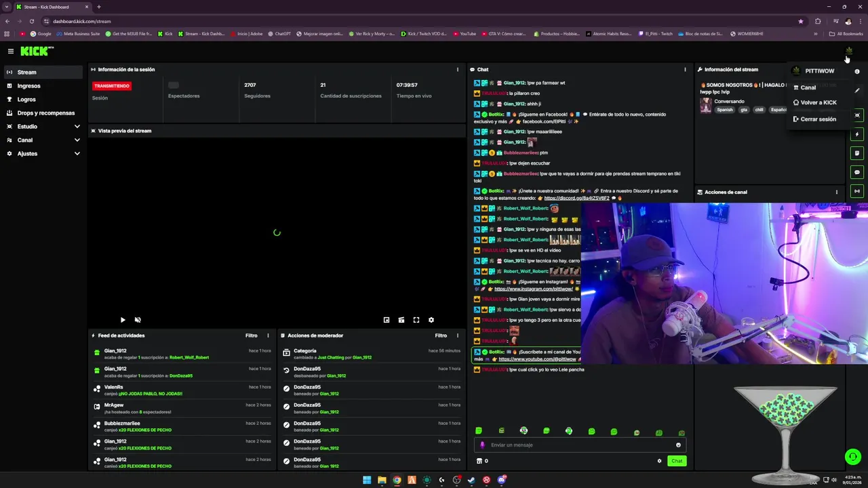Bookmark page with the address bar star

coord(801,21)
